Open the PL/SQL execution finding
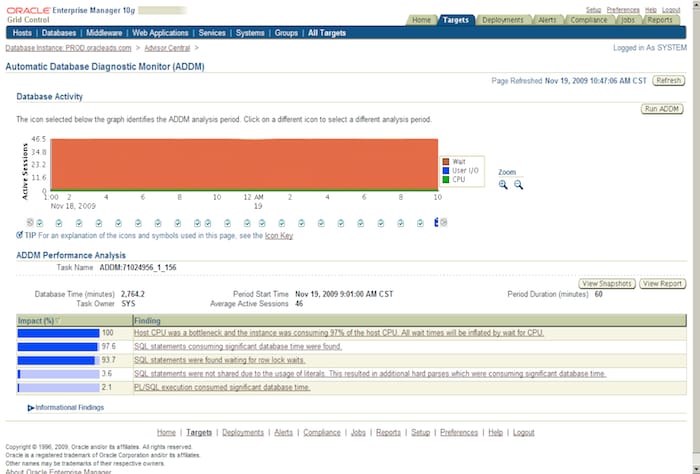The image size is (700, 474). pos(222,387)
